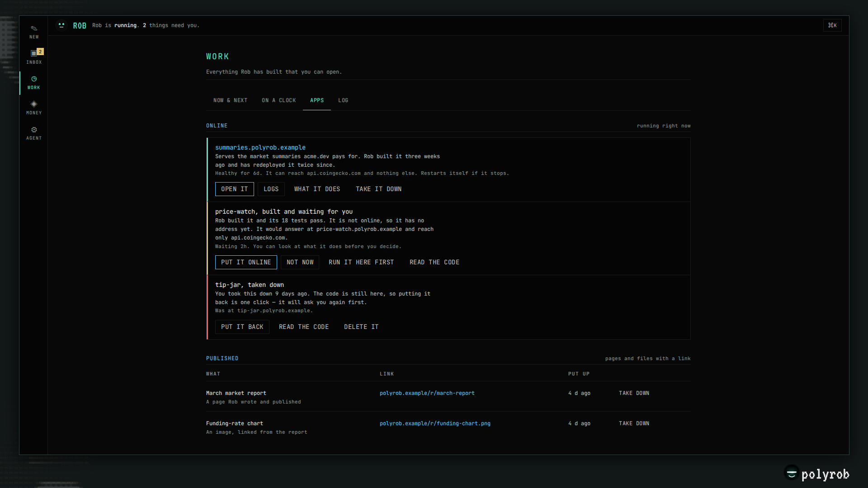Click 'price-watch, built and waiting for you' heading

click(x=284, y=211)
